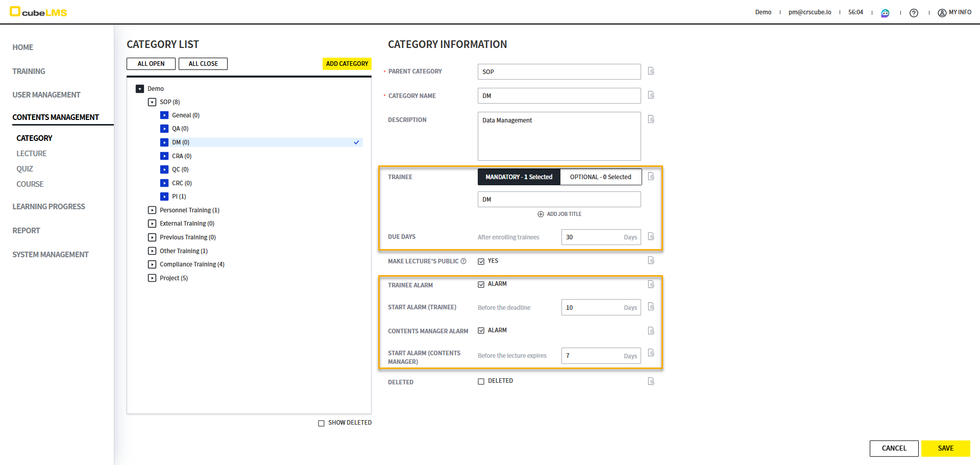This screenshot has width=980, height=465.
Task: Click the history icon beside Category Name field
Action: click(x=651, y=95)
